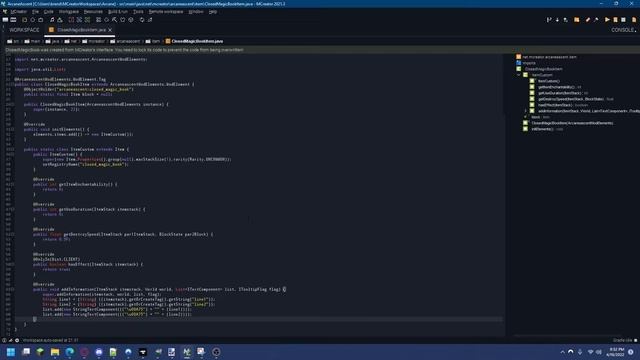Click the green play Run client icon
Screen dimensions: 640x360
(607, 20)
